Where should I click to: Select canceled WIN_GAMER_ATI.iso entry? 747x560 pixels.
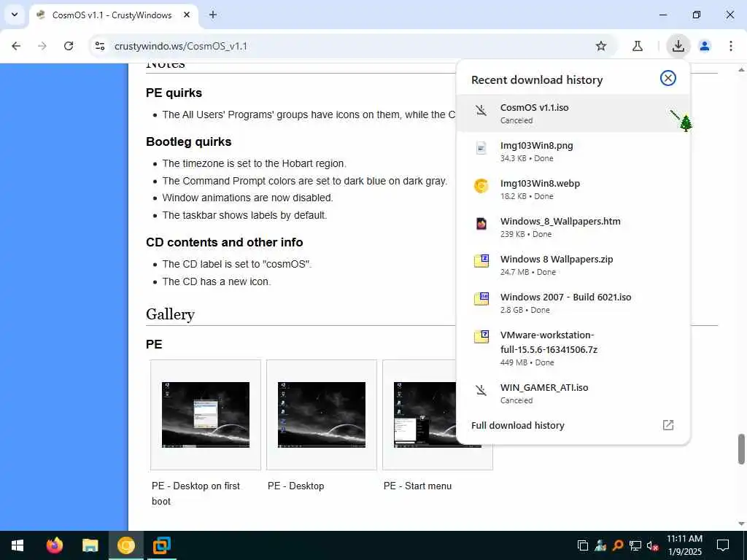[x=573, y=393]
